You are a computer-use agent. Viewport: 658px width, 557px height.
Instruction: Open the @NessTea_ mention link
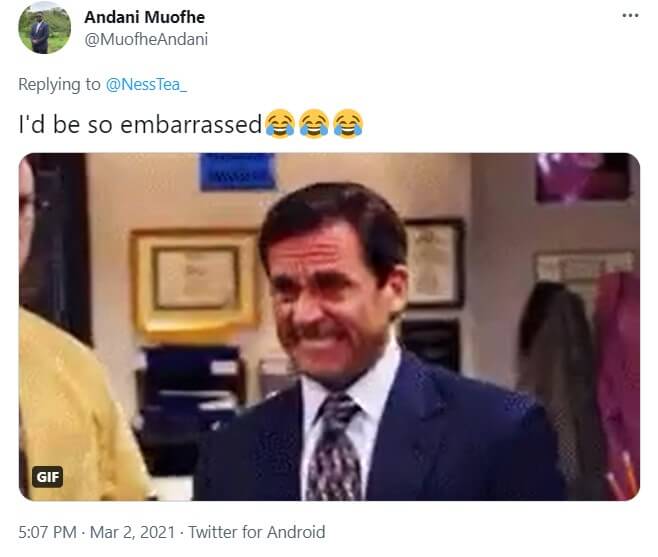coord(146,84)
